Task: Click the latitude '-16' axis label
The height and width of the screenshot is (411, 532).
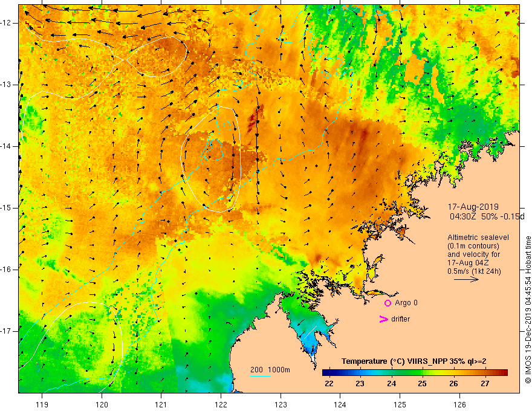Action: click(7, 270)
